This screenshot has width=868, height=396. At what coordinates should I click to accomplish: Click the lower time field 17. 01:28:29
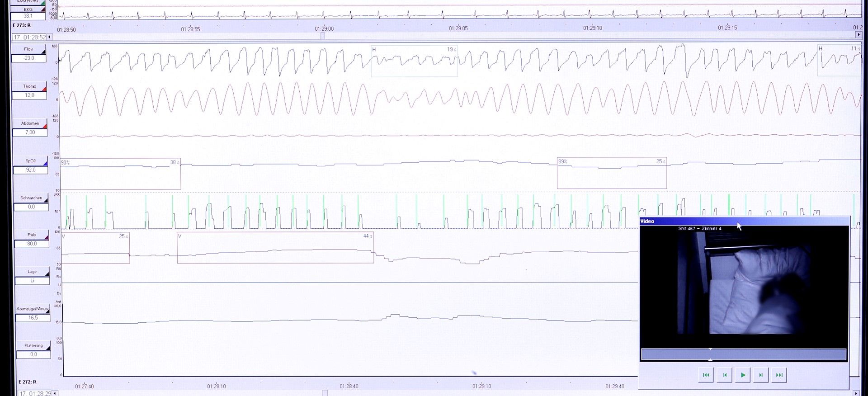(x=35, y=393)
